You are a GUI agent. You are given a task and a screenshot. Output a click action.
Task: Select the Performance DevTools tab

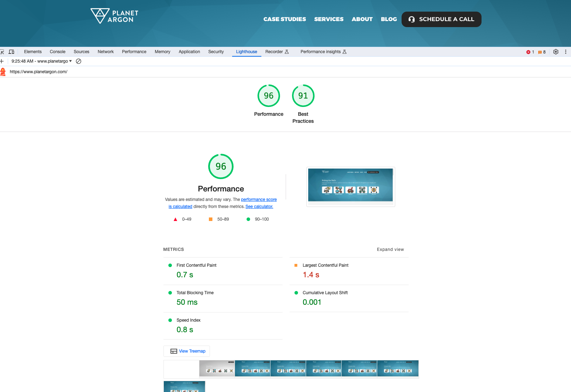click(x=134, y=52)
